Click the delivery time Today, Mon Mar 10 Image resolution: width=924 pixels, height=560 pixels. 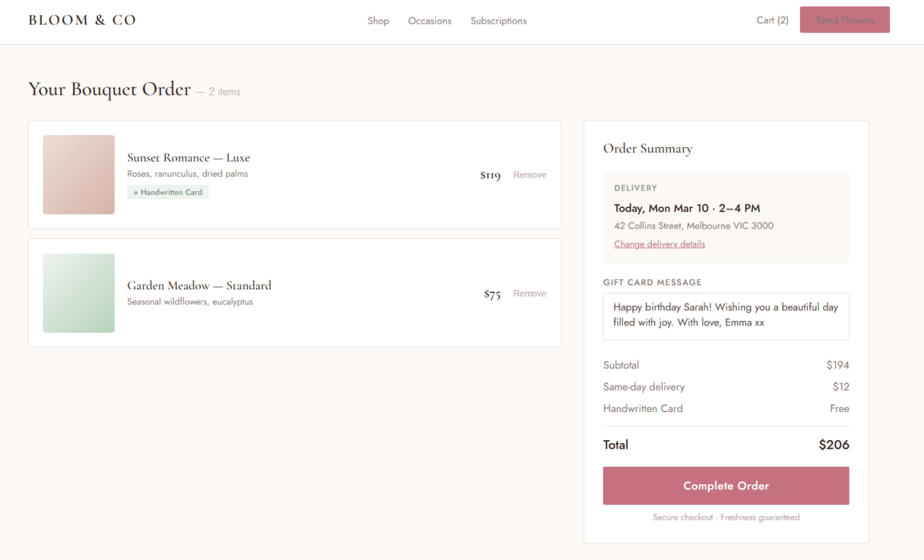687,208
